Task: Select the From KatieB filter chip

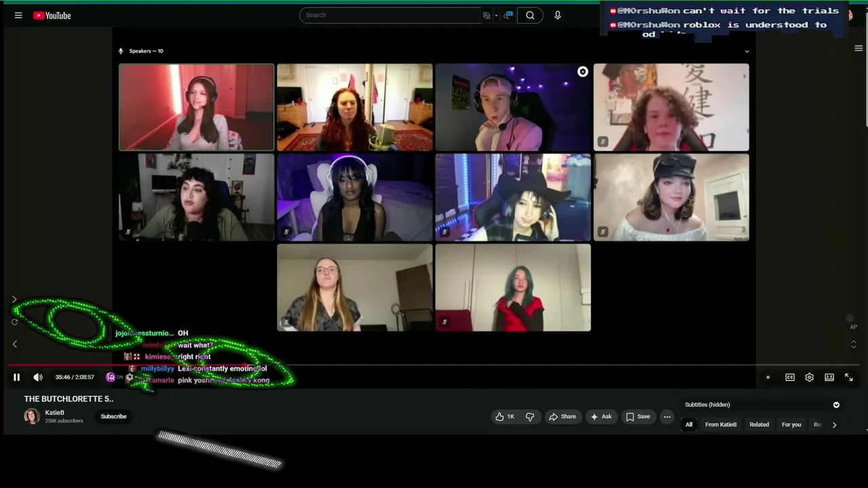Action: pos(721,425)
